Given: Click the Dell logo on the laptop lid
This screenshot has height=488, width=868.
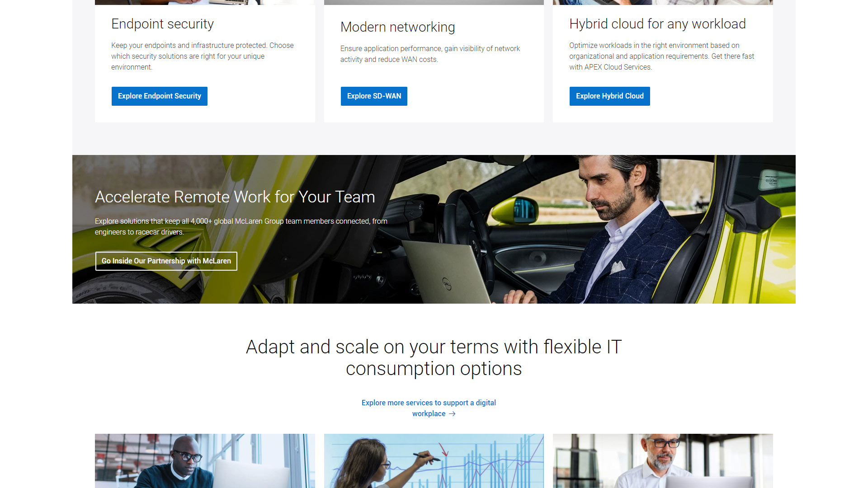Looking at the screenshot, I should coord(447,284).
